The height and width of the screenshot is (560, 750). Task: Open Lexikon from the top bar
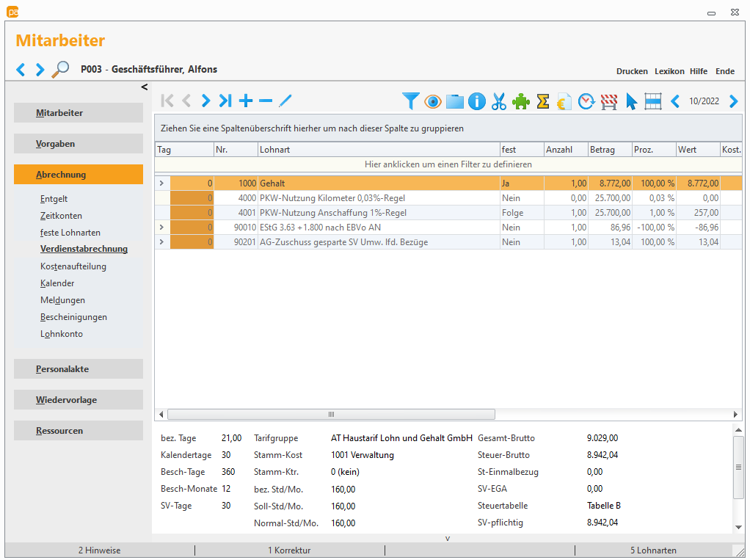click(669, 71)
